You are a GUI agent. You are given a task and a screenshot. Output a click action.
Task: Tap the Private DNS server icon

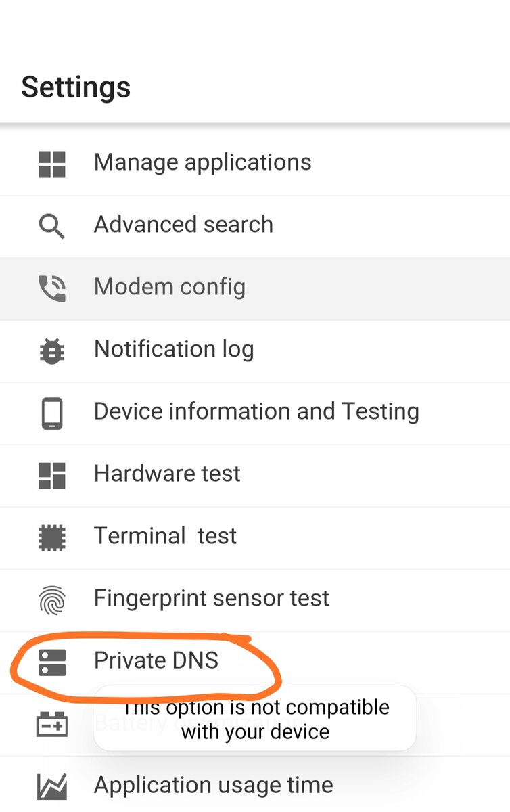point(52,662)
